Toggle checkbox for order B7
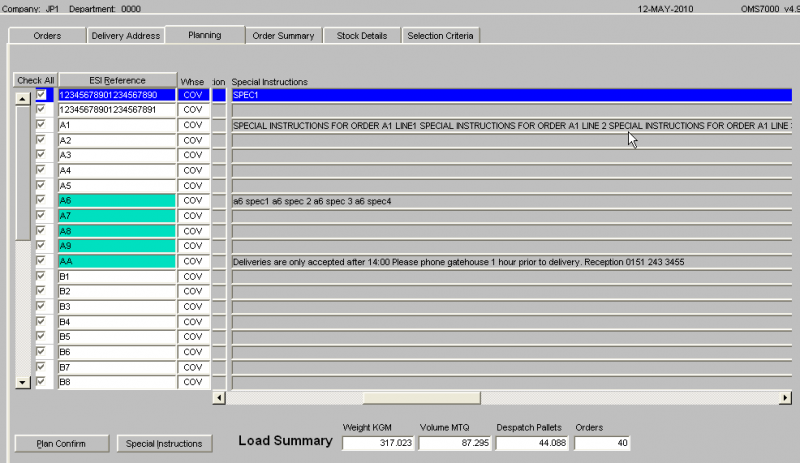The height and width of the screenshot is (463, 800). 41,367
